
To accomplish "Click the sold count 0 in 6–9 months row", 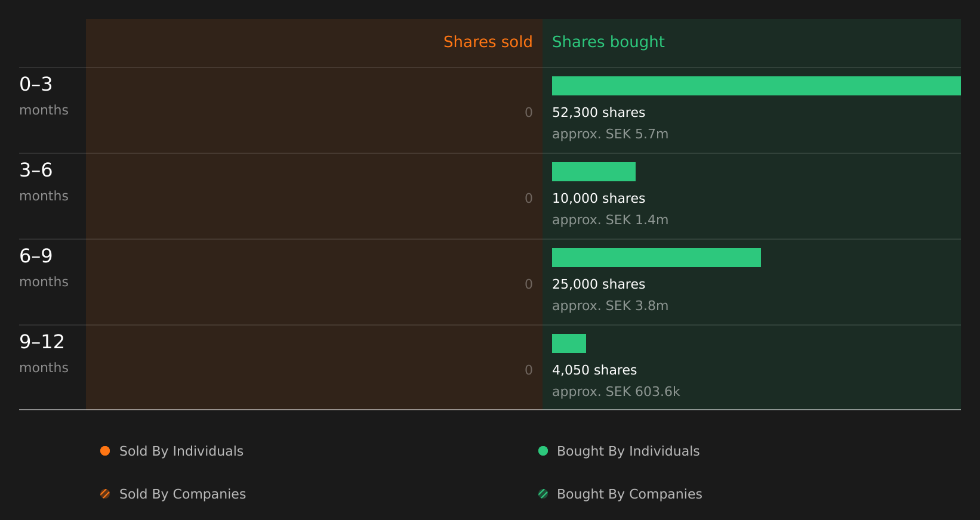I will (529, 284).
